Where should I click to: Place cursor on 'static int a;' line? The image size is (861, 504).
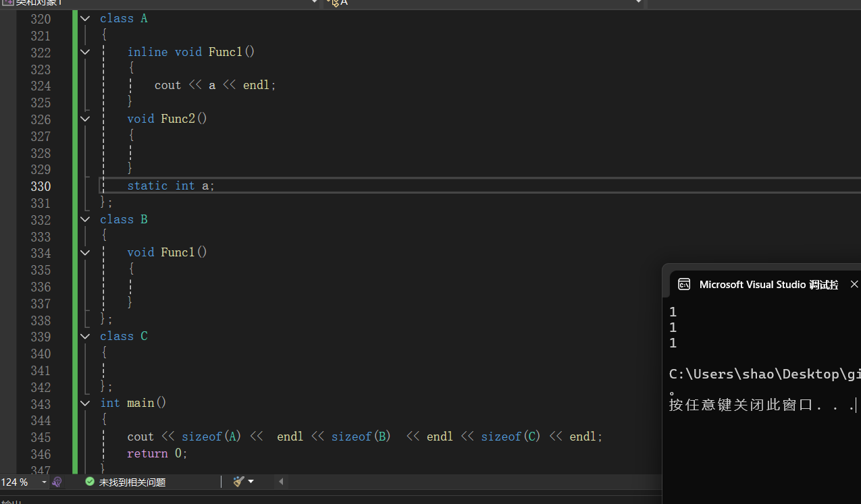171,186
